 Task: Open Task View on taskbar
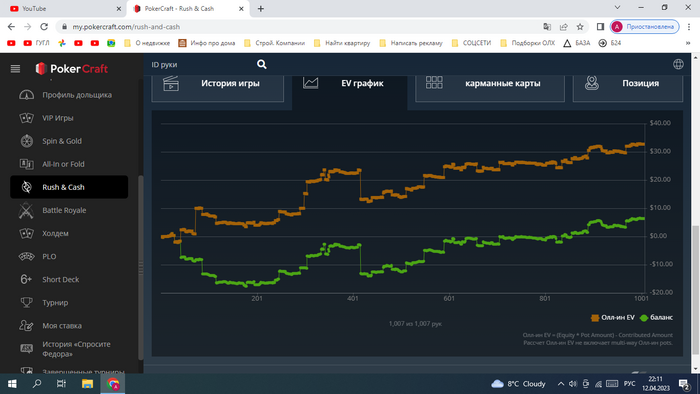click(61, 384)
